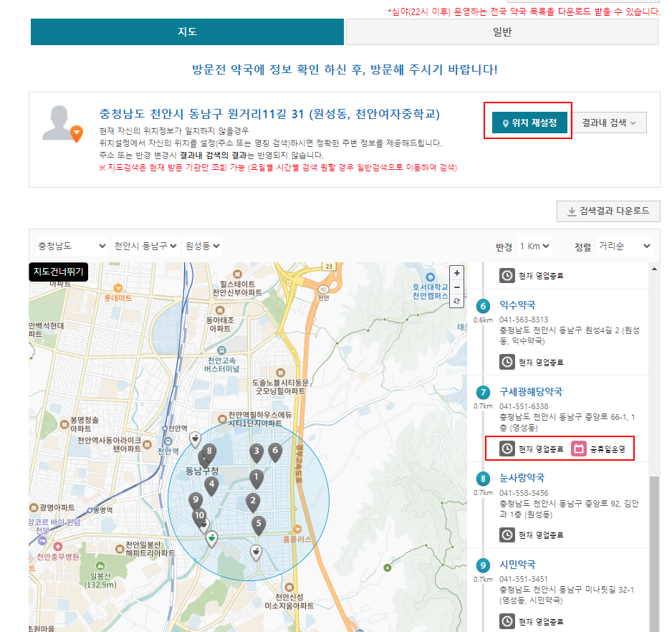672x632 pixels.
Task: Select the 지도 tab
Action: point(186,32)
